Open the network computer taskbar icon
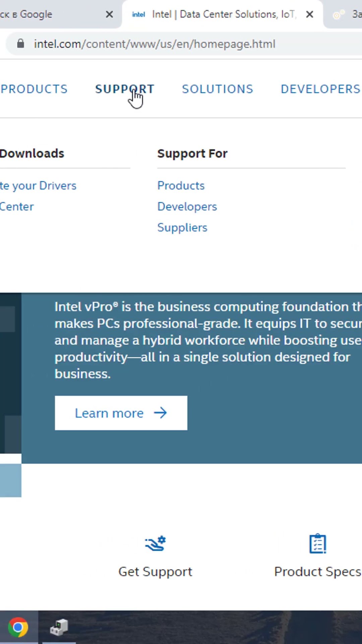Viewport: 362px width, 644px height. point(59,627)
